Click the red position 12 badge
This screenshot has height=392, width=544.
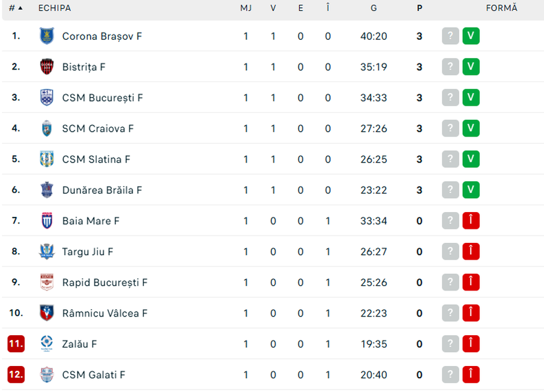[x=16, y=375]
